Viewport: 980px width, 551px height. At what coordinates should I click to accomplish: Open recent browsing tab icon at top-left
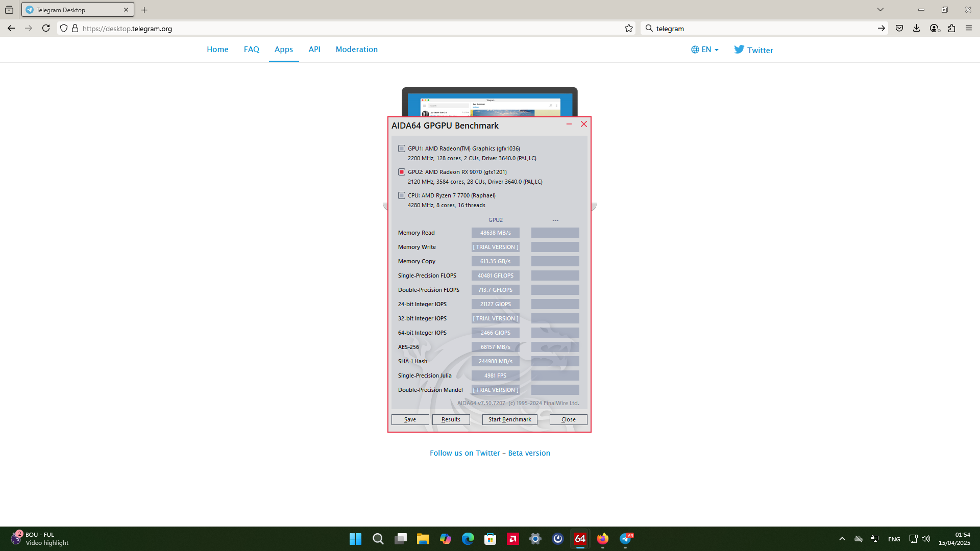point(9,10)
